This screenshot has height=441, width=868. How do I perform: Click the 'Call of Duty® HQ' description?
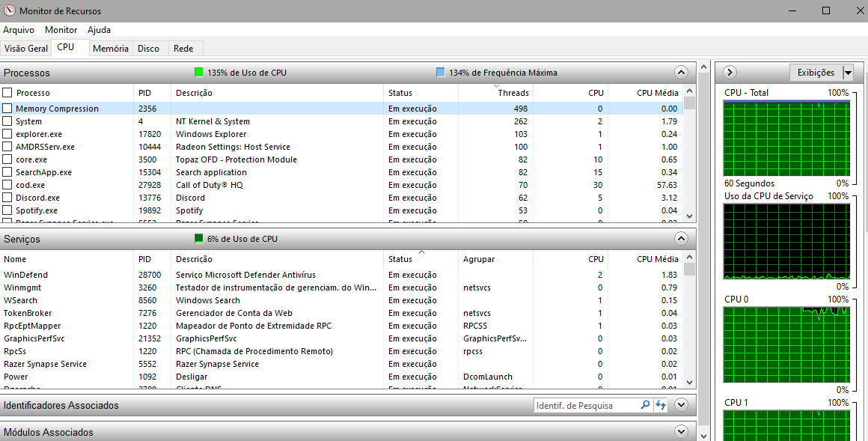coord(210,185)
